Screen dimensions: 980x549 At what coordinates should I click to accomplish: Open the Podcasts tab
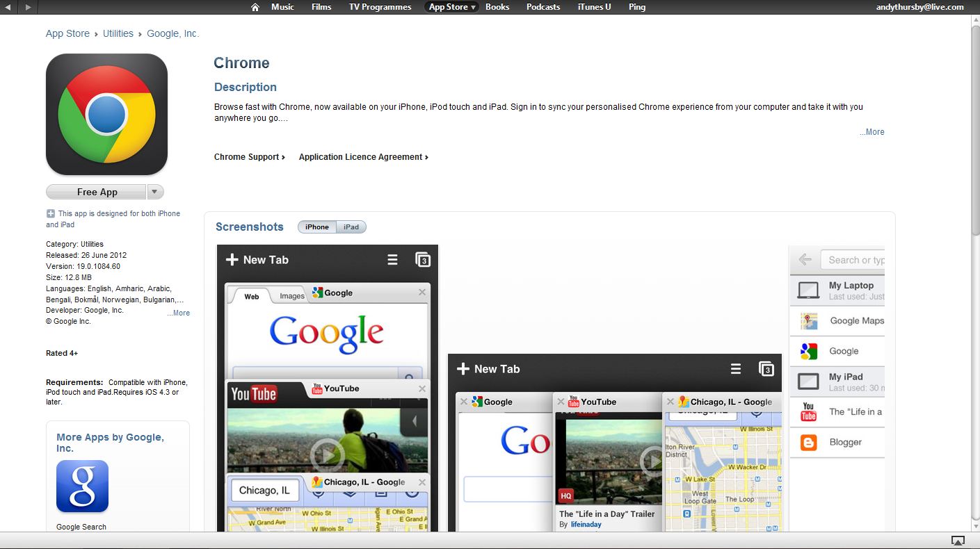point(543,7)
